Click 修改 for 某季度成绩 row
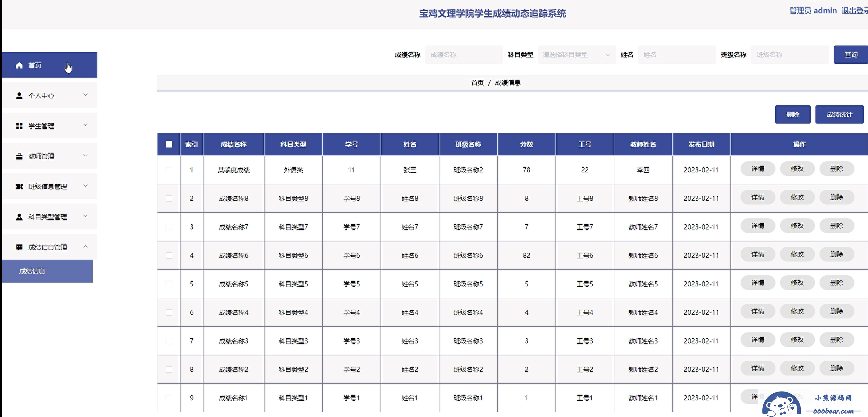The height and width of the screenshot is (417, 868). (x=797, y=169)
